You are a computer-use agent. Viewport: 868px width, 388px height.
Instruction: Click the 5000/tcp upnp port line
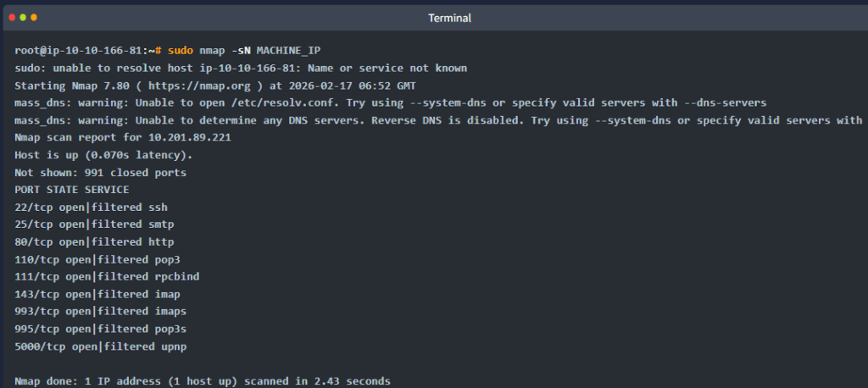100,346
